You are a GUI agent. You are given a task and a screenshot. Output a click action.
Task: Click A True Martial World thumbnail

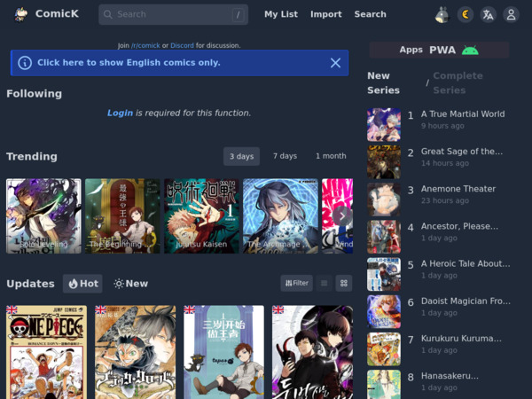[x=384, y=124]
